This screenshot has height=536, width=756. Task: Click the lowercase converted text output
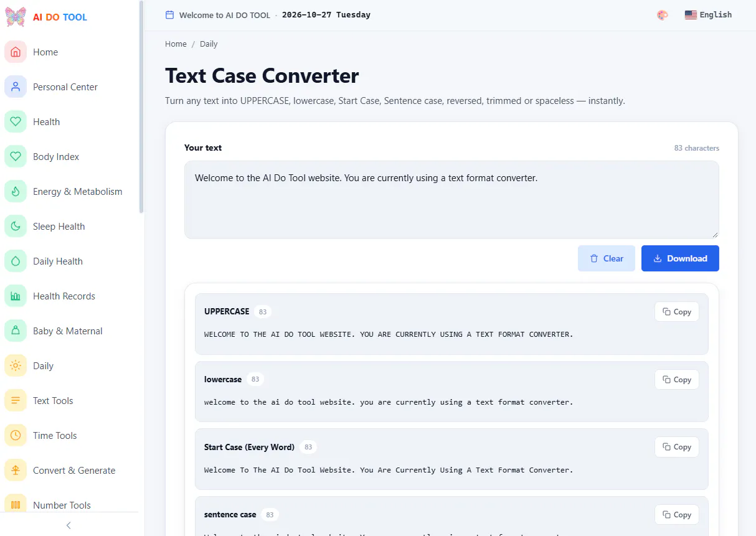tap(389, 402)
